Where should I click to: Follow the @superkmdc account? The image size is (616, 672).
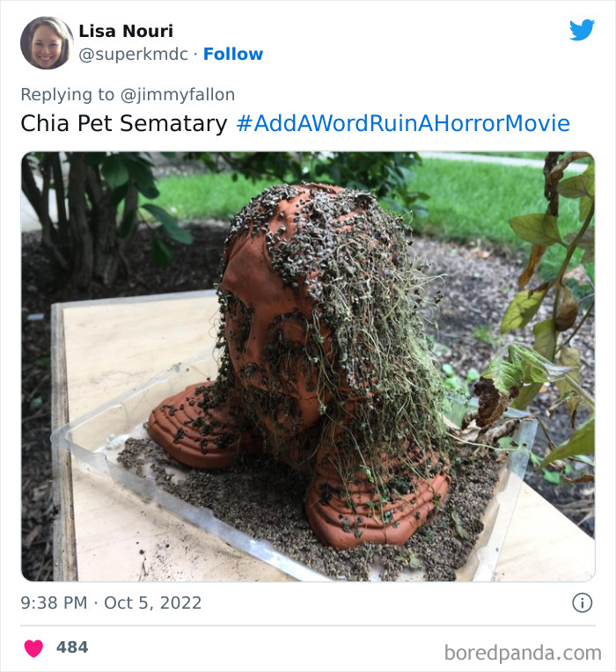233,54
